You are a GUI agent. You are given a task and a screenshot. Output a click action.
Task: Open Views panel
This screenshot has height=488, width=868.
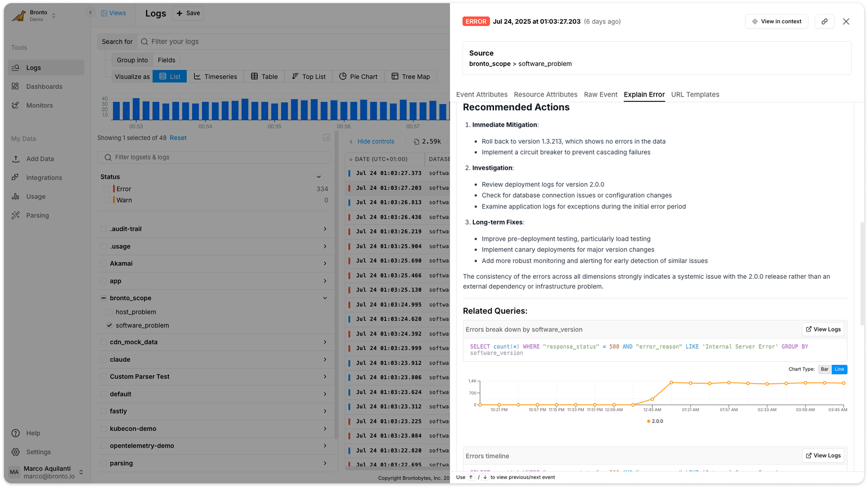[x=113, y=13]
